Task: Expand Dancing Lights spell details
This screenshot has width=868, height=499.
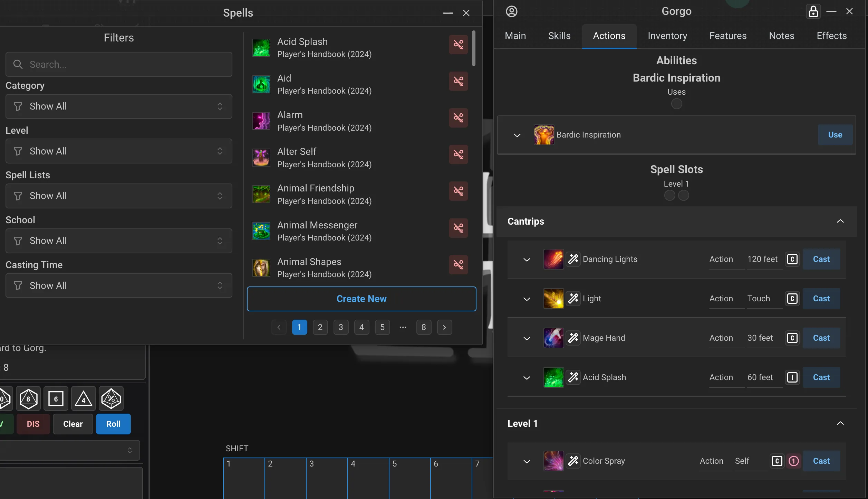Action: click(x=527, y=260)
